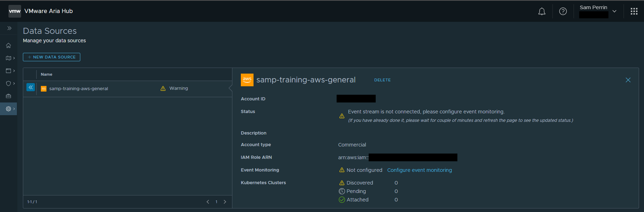644x212 pixels.
Task: Close the data source details panel
Action: tap(628, 80)
